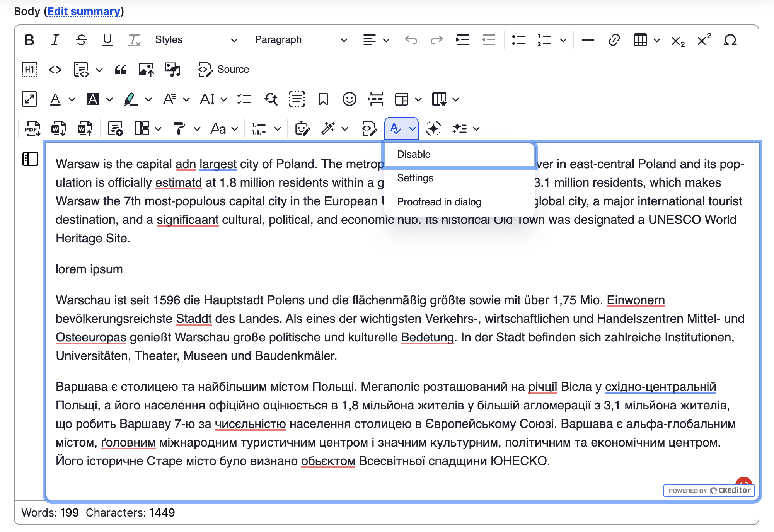The width and height of the screenshot is (774, 532).
Task: Expand the Styles dropdown
Action: pyautogui.click(x=196, y=40)
